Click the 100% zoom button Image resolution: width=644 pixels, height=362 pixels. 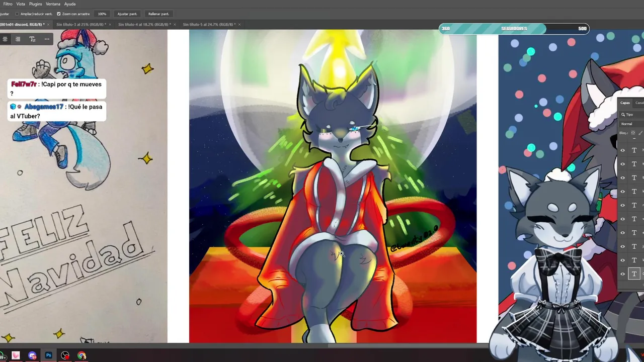click(x=102, y=14)
